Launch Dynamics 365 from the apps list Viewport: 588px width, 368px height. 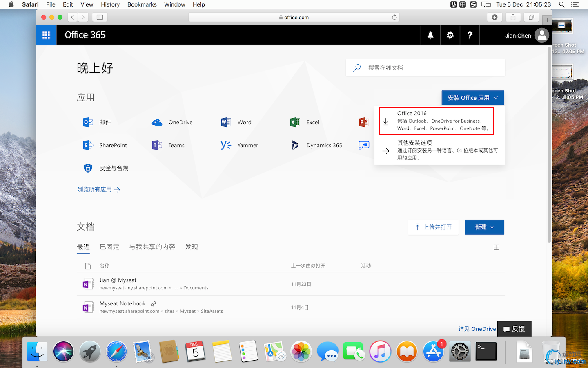click(x=316, y=145)
